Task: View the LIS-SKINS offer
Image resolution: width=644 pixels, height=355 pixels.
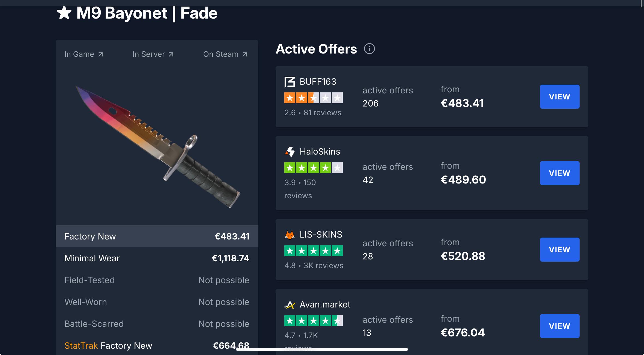Action: [x=559, y=250]
